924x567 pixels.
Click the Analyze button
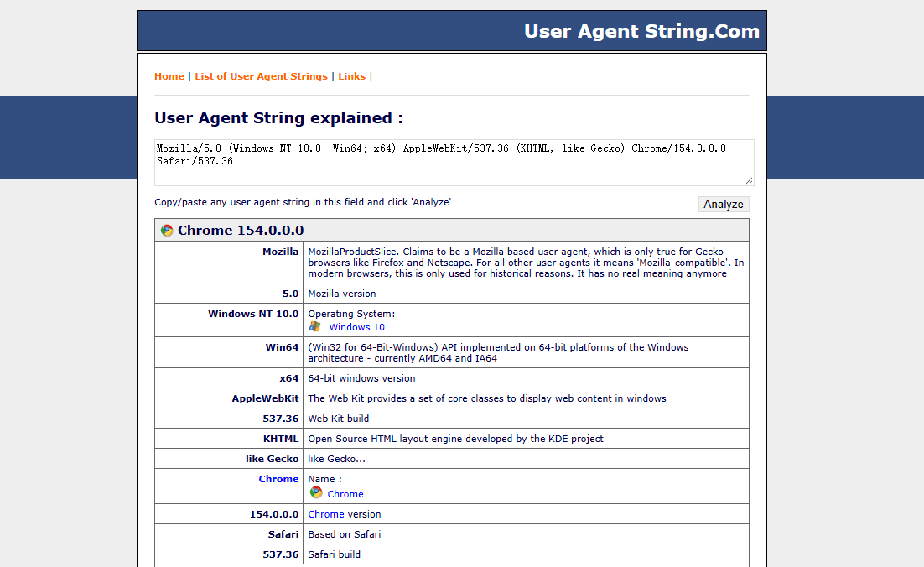[724, 204]
